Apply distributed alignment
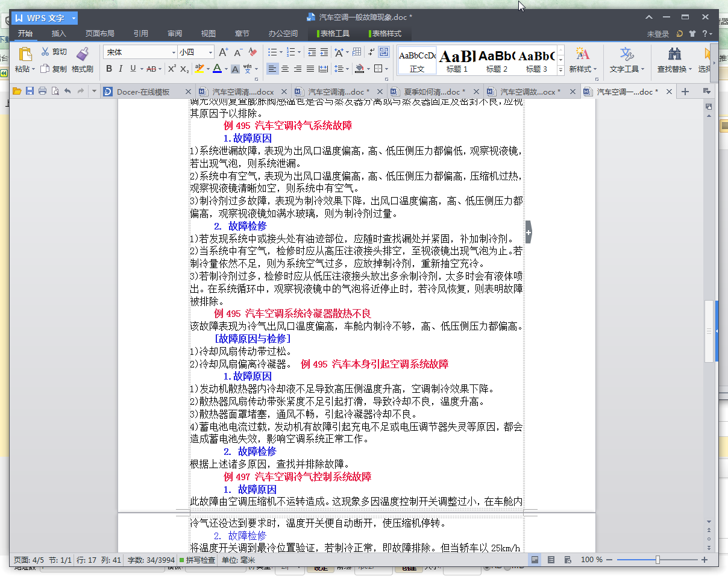The image size is (728, 576). [323, 69]
